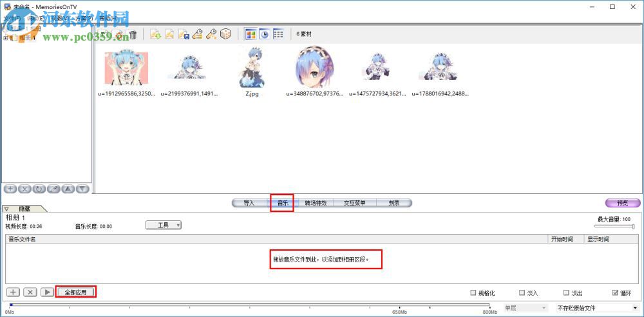Click the 全部应用 button
Viewport: 644px width, 317px height.
point(75,292)
